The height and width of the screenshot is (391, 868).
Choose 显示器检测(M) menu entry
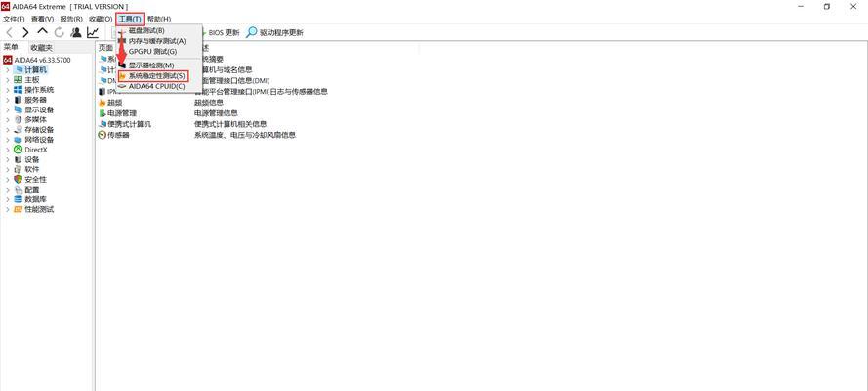coord(152,65)
